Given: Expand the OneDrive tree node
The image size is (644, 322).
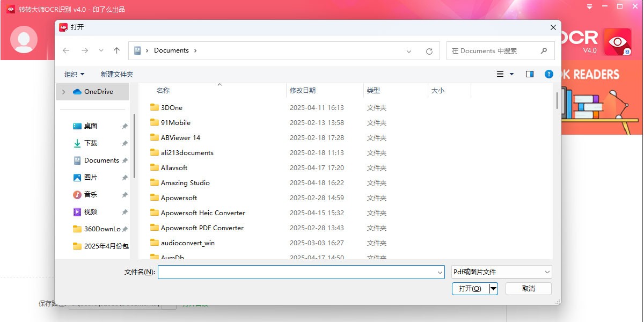Looking at the screenshot, I should tap(64, 92).
